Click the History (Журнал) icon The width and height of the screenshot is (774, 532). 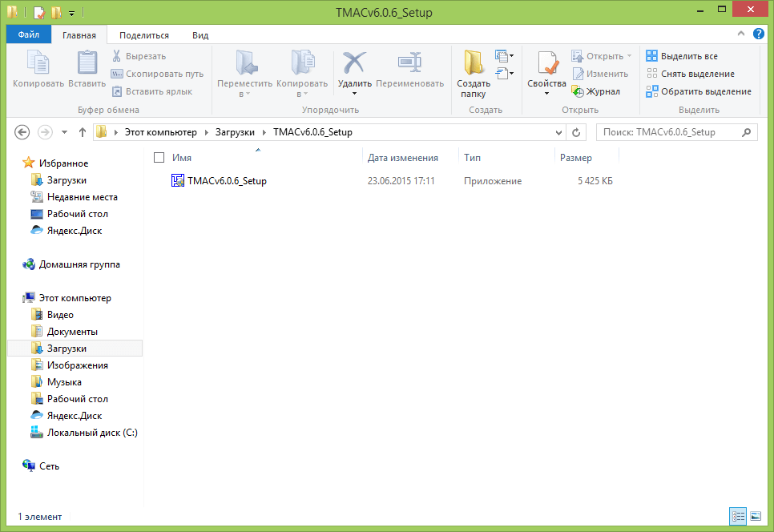[578, 91]
